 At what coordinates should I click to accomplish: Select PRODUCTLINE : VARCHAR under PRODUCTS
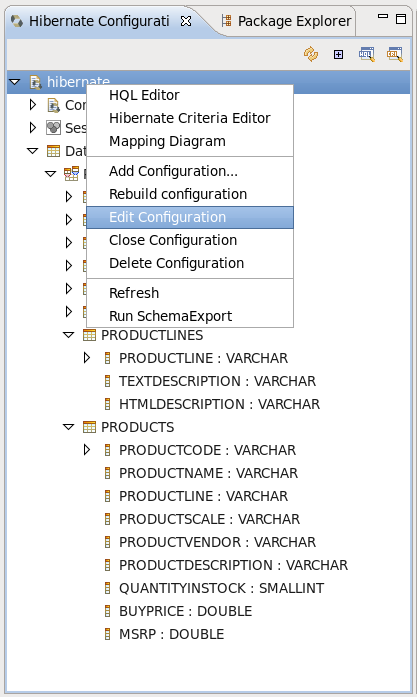point(203,496)
